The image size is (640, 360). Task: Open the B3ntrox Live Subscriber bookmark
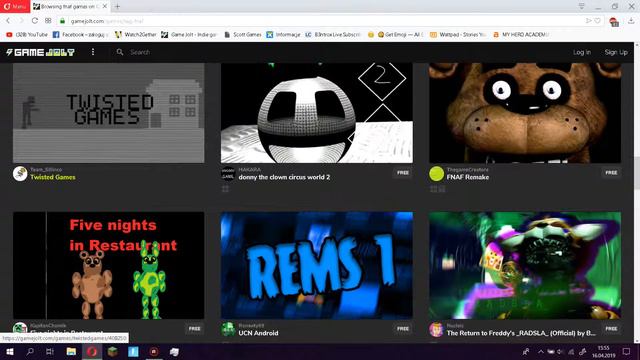pos(333,35)
